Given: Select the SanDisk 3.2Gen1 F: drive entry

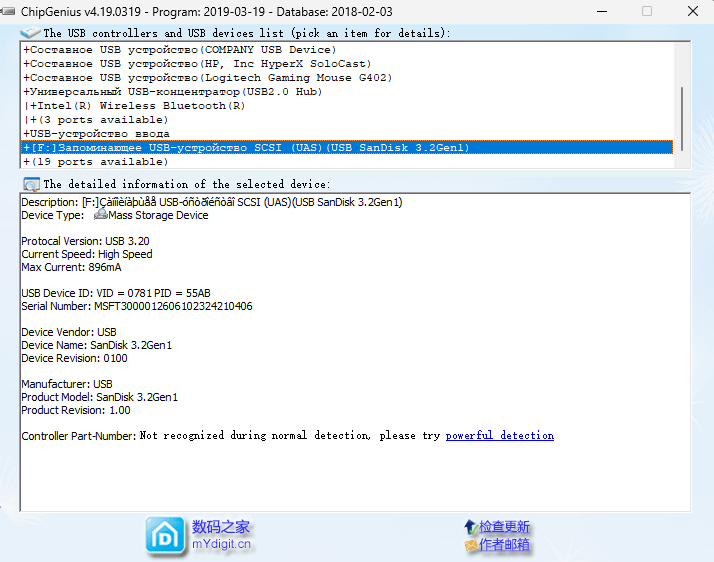Looking at the screenshot, I should 347,148.
